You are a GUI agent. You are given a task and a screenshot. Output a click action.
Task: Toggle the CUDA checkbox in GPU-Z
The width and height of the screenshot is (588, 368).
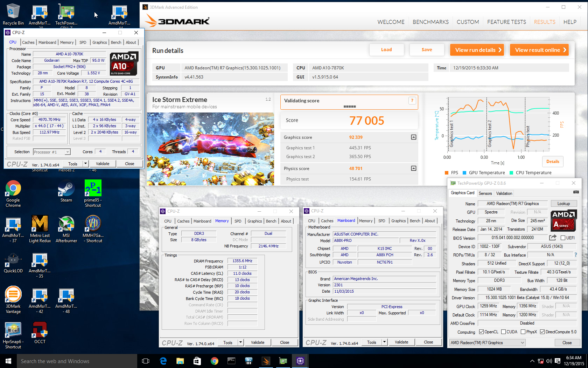click(503, 332)
